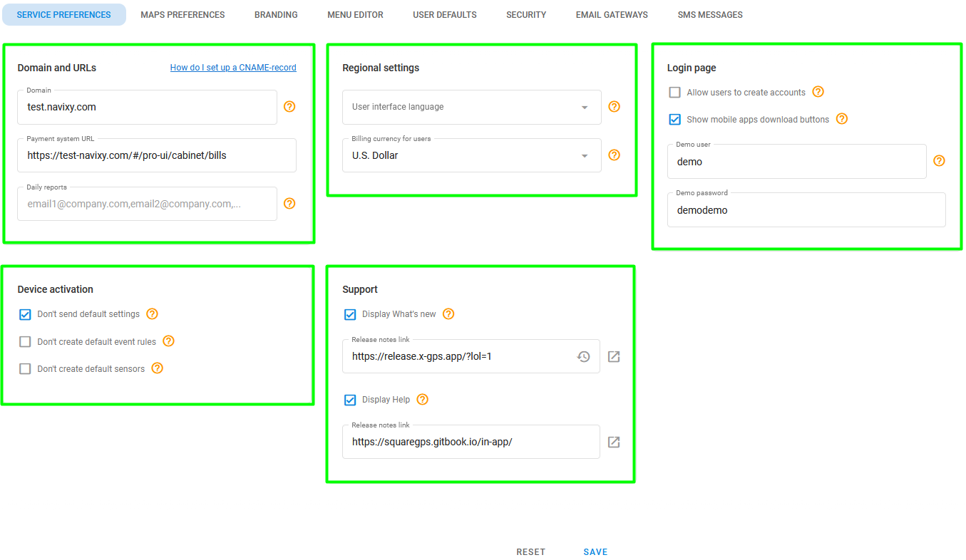Screen dimensions: 966x560
Task: Open the squaregps.gitbook.io link in a new tab
Action: [x=614, y=442]
